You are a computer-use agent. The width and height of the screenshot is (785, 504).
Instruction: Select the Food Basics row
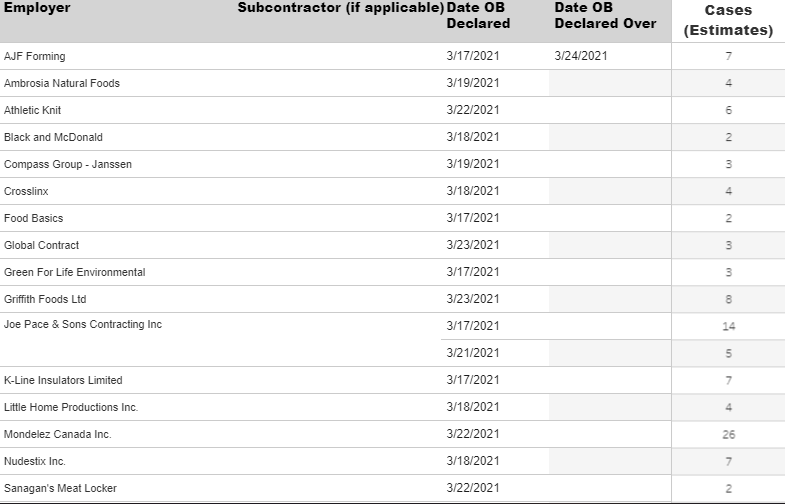(392, 218)
